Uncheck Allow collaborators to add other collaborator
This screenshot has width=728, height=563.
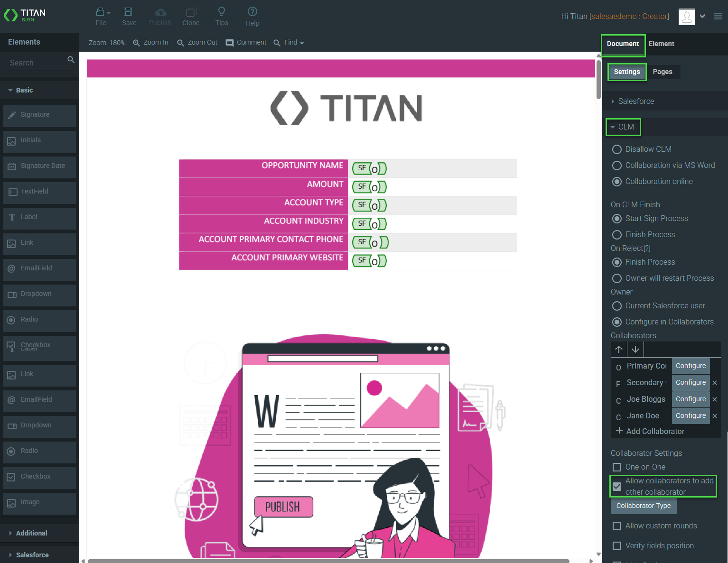coord(616,486)
